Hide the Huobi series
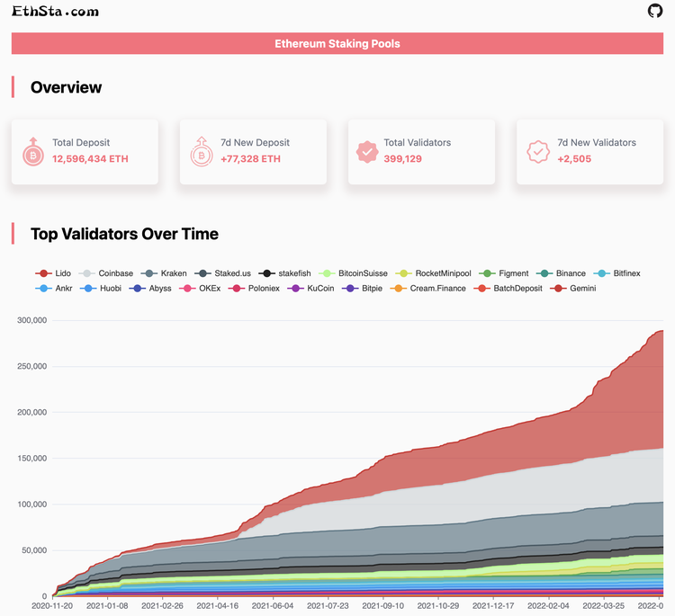 [101, 288]
